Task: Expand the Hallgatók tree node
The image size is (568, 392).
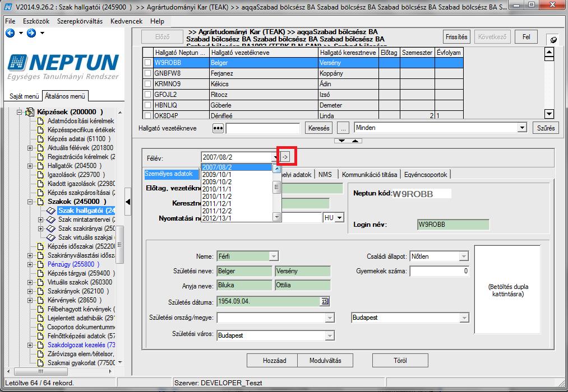Action: tap(30, 166)
